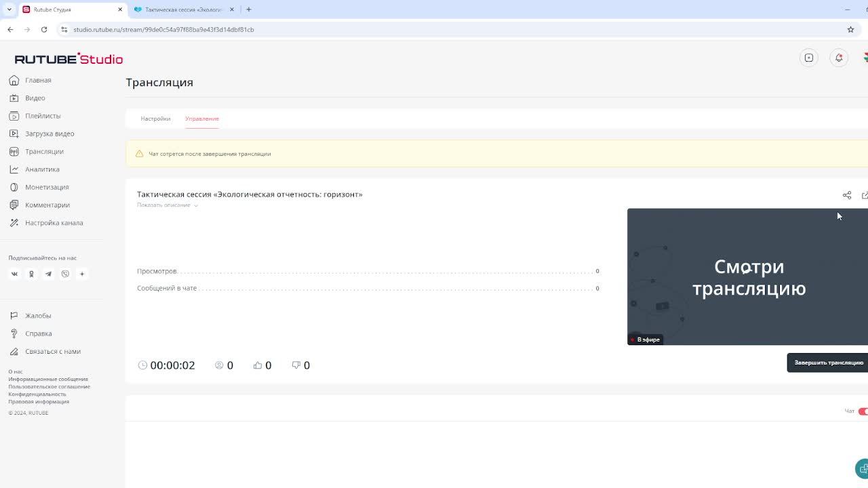Click the Трансляция page heading
The width and height of the screenshot is (868, 488).
pyautogui.click(x=159, y=83)
